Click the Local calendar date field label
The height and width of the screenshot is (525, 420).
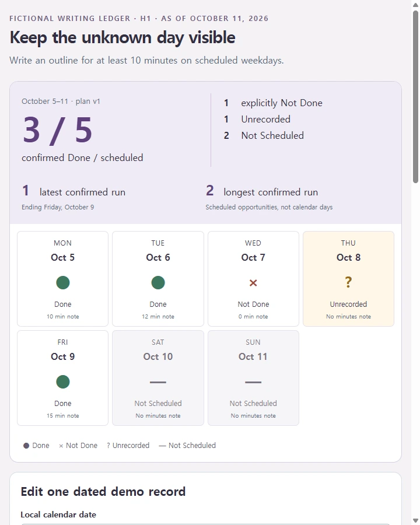58,514
